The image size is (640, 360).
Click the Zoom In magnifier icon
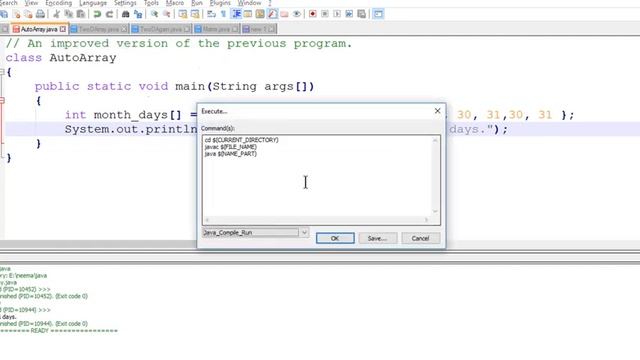click(154, 14)
